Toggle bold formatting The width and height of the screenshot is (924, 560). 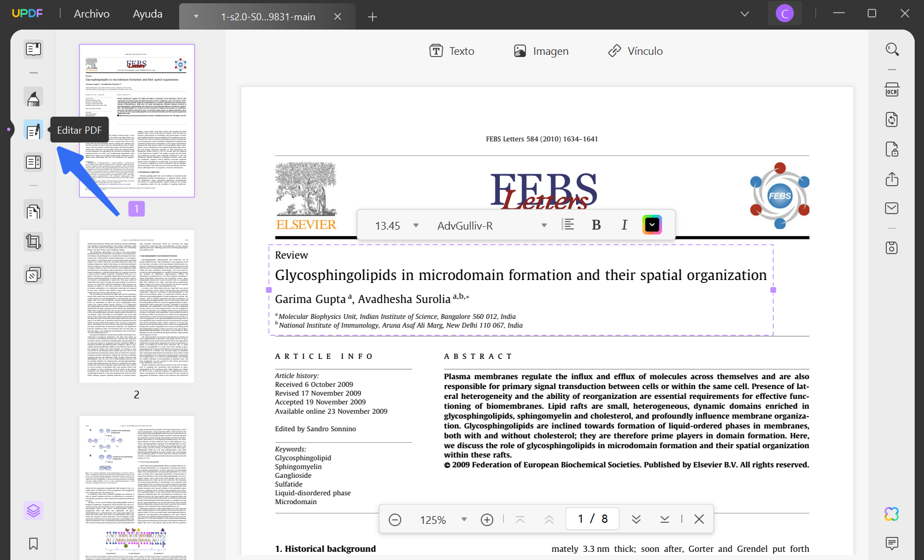pos(596,225)
